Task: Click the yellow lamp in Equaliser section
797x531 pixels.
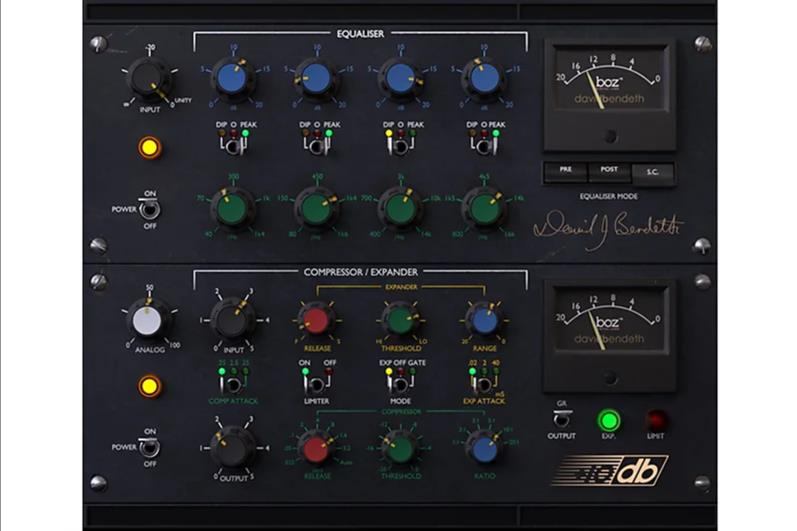Action: coord(149,148)
